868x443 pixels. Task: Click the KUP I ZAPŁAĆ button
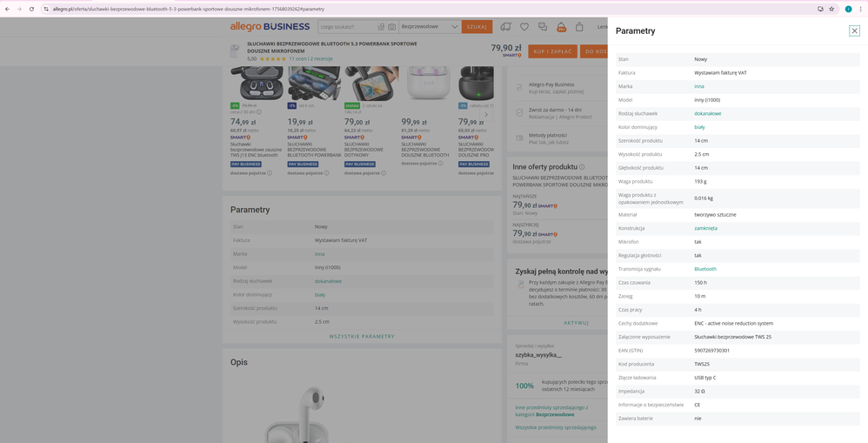[552, 51]
